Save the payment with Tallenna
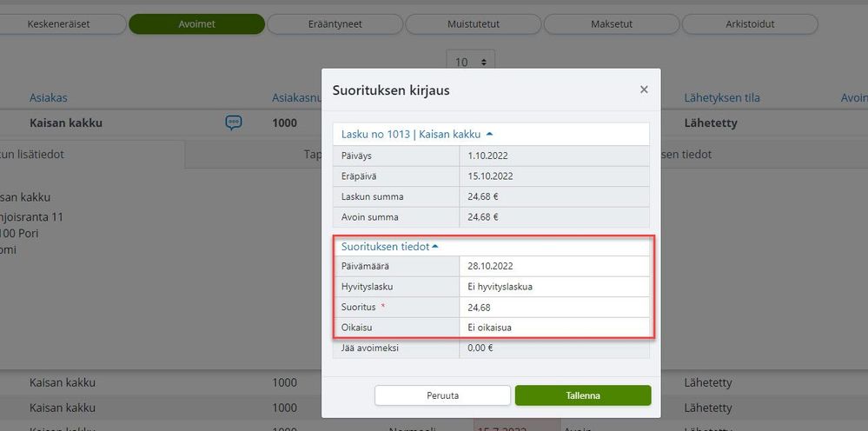This screenshot has height=431, width=868. point(583,395)
